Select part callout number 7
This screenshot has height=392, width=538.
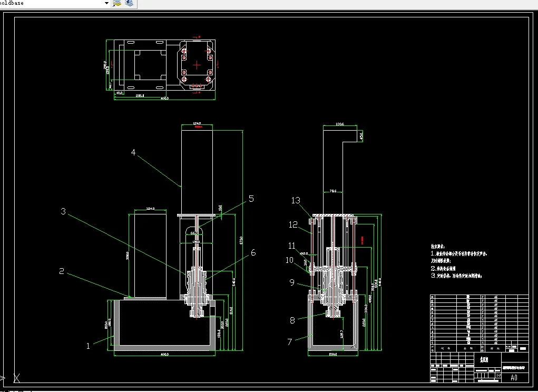click(290, 341)
